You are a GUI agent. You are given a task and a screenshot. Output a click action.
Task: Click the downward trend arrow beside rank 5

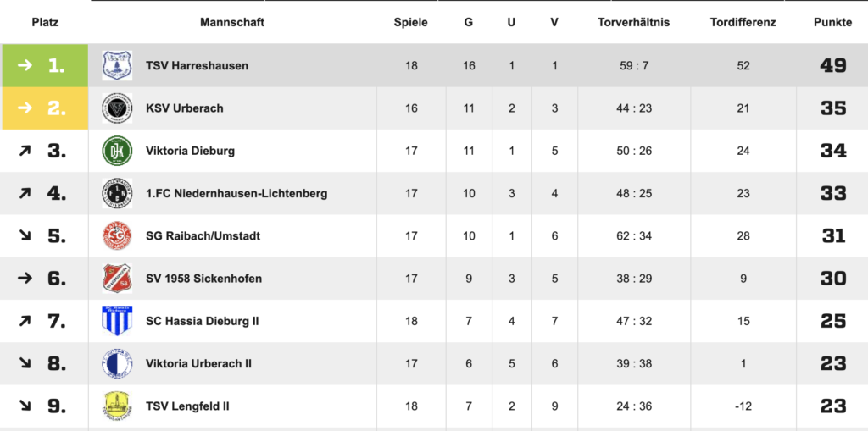(x=25, y=235)
